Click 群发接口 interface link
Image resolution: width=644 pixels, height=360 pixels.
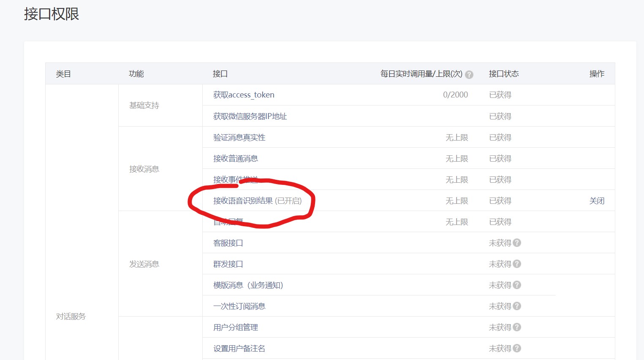(x=228, y=264)
